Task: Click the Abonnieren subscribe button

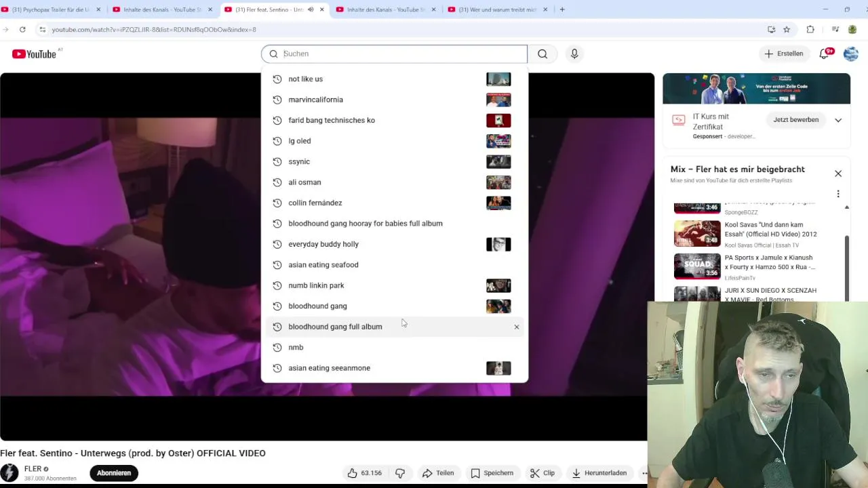Action: coord(114,473)
